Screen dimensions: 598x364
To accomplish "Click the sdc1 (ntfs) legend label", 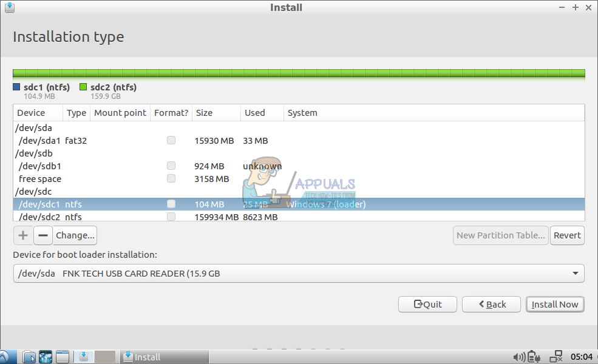I will tap(47, 87).
